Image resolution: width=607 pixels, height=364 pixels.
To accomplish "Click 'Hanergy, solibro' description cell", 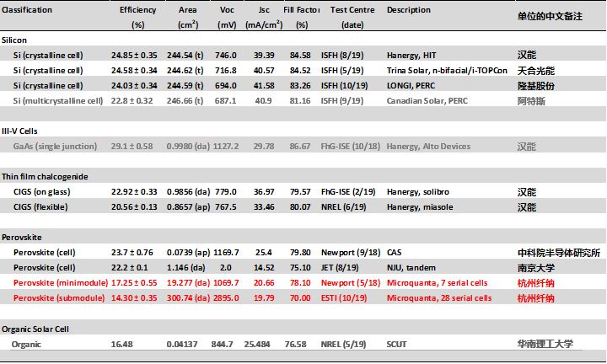I will [x=417, y=192].
